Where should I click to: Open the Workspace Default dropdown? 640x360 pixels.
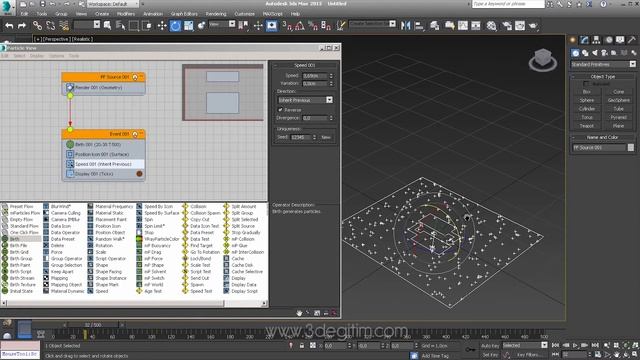pyautogui.click(x=113, y=4)
